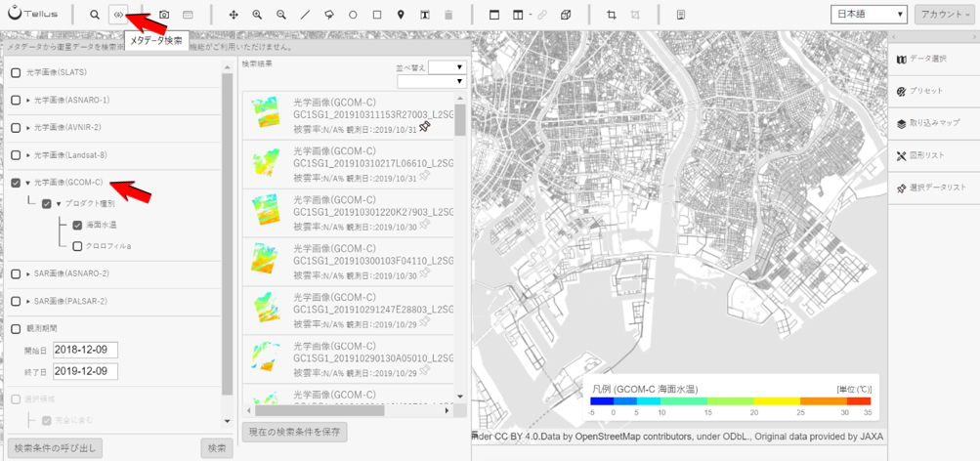This screenshot has height=461, width=980.
Task: Open the 図形リスト side panel
Action: (934, 155)
